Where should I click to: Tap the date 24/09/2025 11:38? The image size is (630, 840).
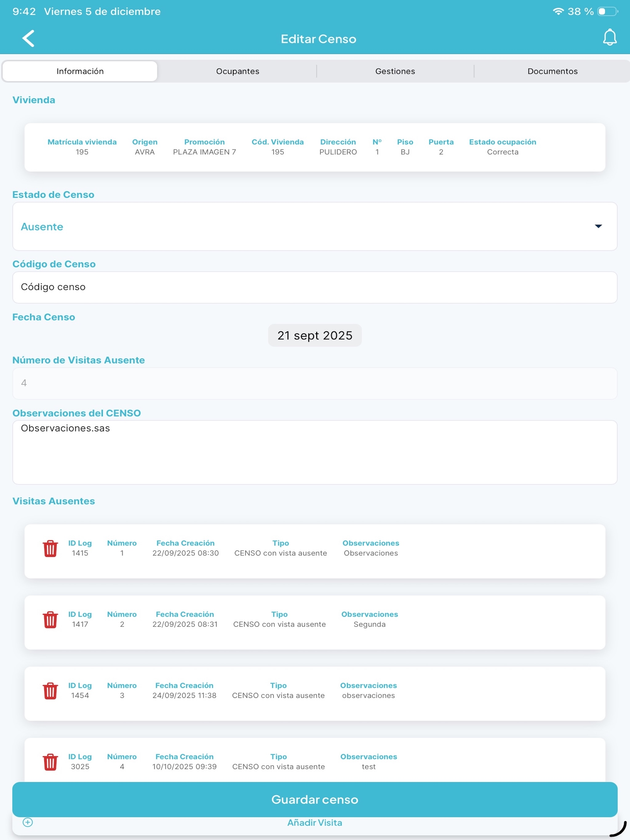coord(184,695)
